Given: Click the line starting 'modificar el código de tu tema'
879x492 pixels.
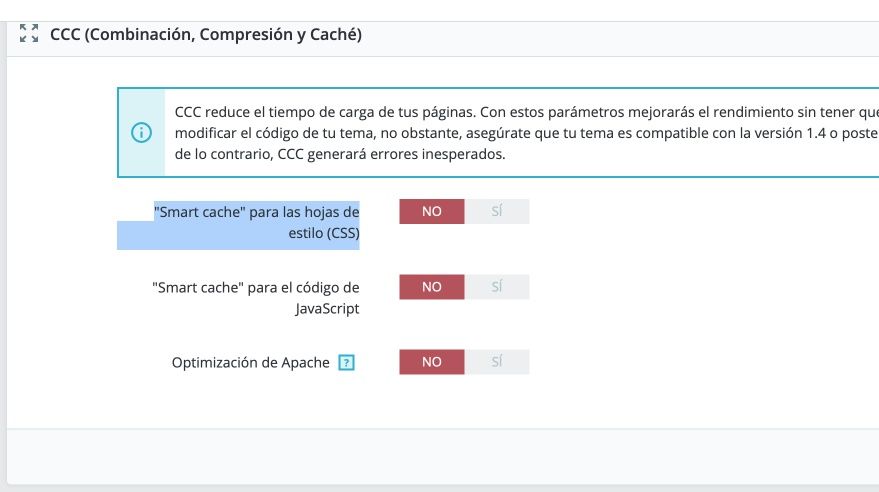Looking at the screenshot, I should pyautogui.click(x=527, y=133).
